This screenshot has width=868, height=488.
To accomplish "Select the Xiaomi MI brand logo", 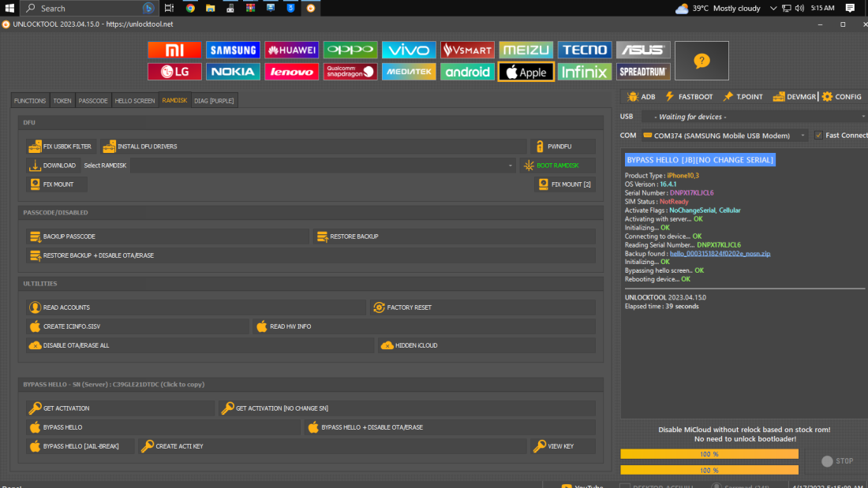I will tap(174, 50).
